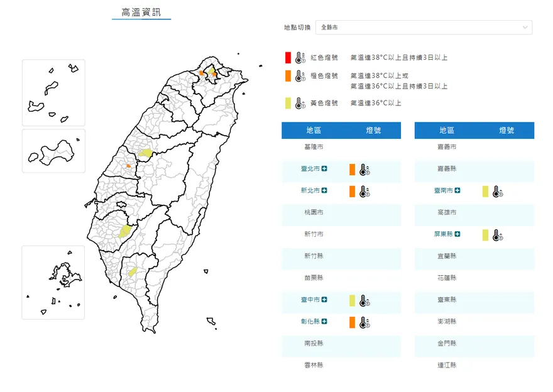Click the yellow signal legend color swatch
This screenshot has height=392, width=553.
click(288, 103)
